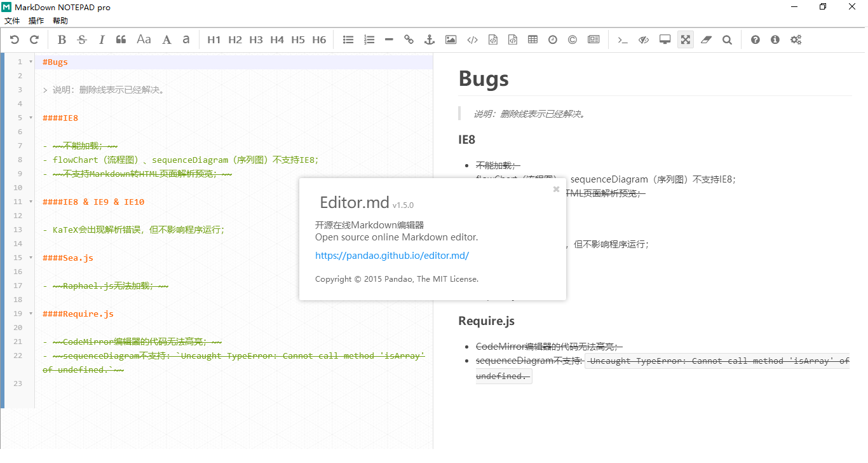
Task: Insert an unordered bullet list
Action: (348, 39)
